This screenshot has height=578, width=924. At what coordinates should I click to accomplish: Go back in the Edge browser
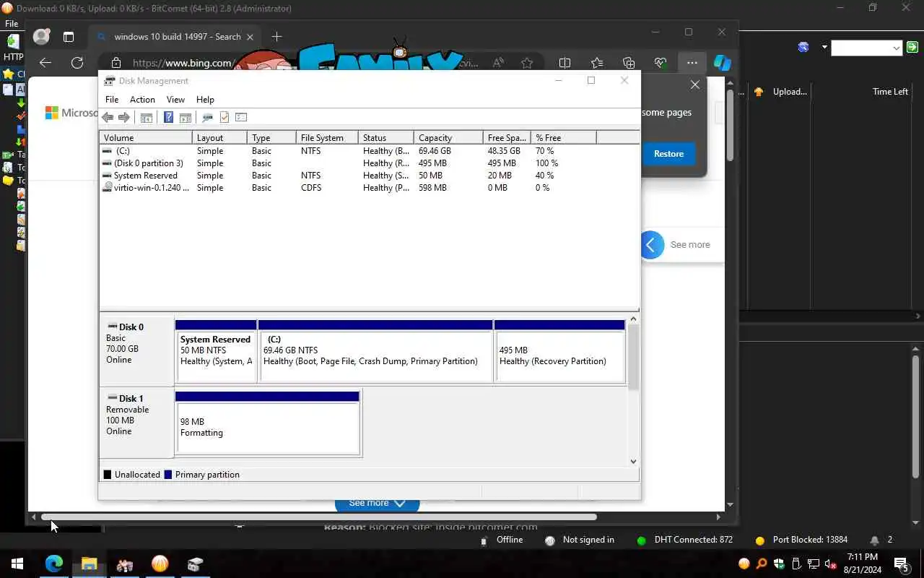click(45, 63)
